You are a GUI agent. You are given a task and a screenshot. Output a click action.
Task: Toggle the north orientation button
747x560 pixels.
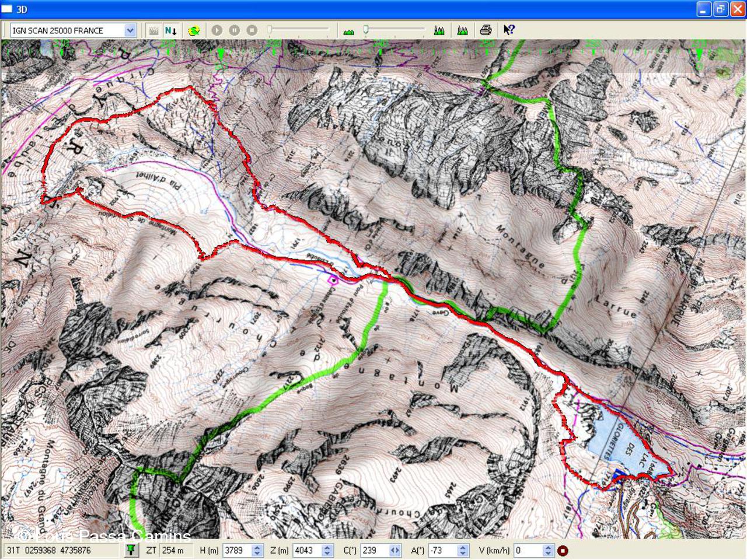click(170, 30)
